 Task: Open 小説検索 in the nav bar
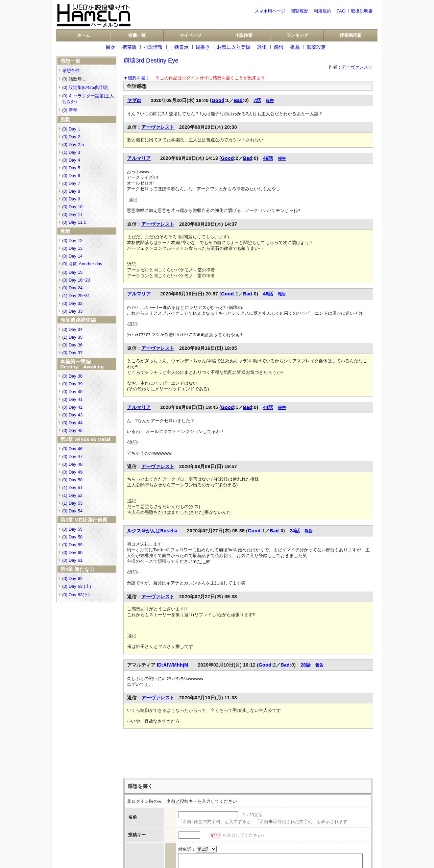244,35
